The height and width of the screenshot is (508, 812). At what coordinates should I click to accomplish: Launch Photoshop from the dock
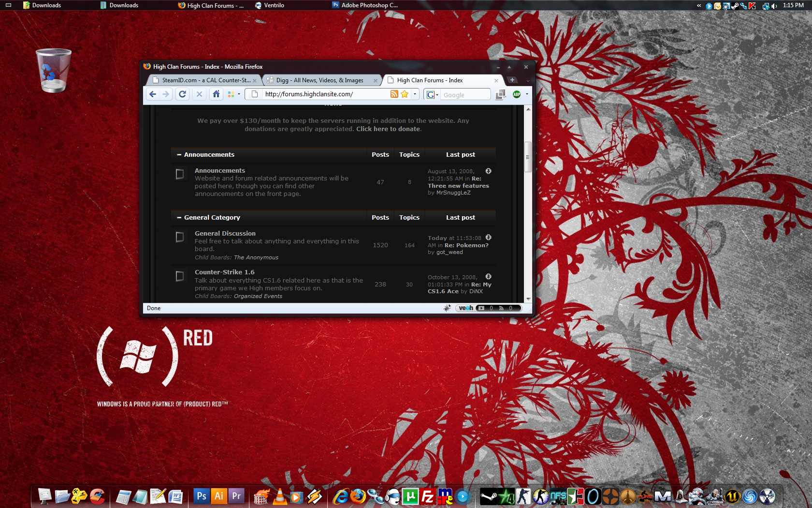coord(201,496)
